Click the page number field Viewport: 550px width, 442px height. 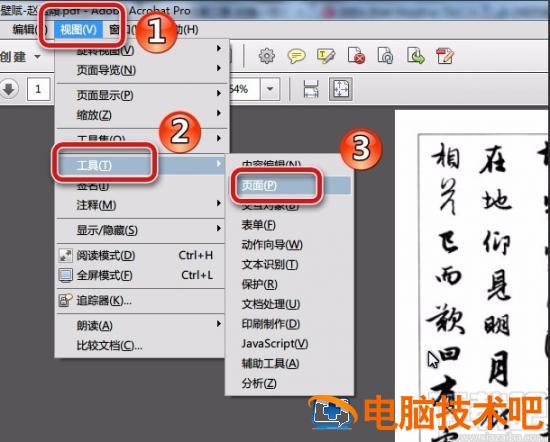(x=38, y=89)
